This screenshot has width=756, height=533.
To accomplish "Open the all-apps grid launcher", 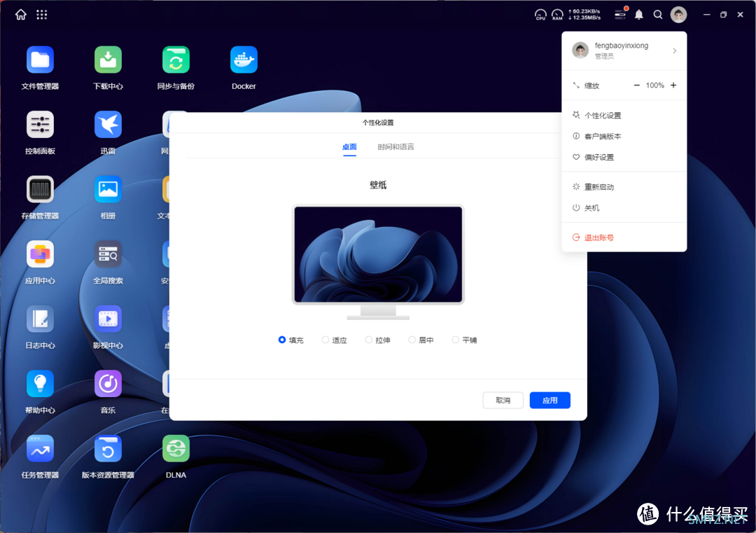I will point(42,15).
